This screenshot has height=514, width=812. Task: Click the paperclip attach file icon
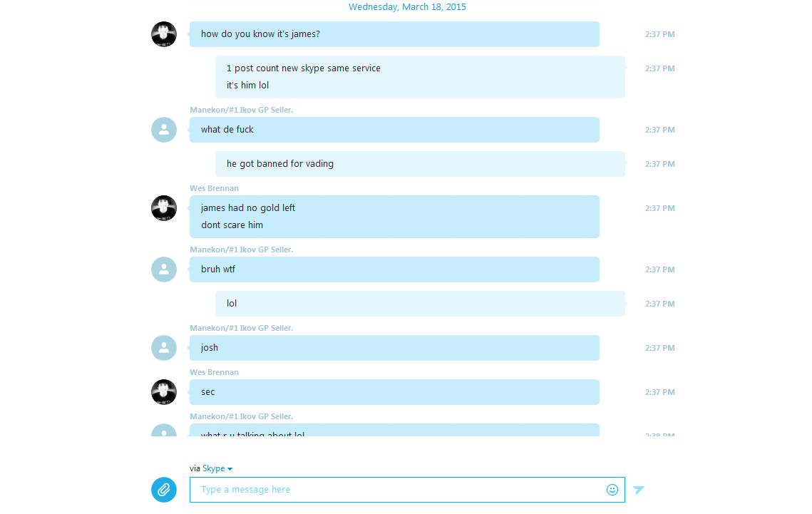(164, 490)
